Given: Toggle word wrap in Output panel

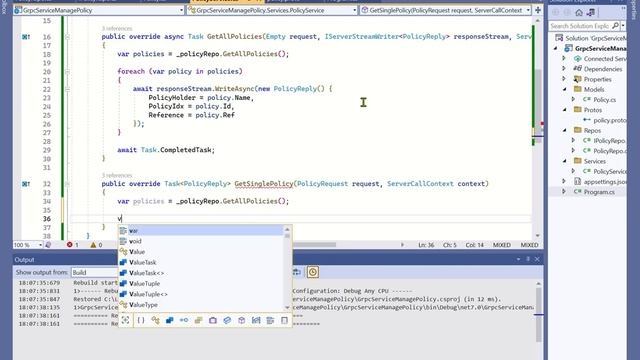Looking at the screenshot, I should point(297,272).
